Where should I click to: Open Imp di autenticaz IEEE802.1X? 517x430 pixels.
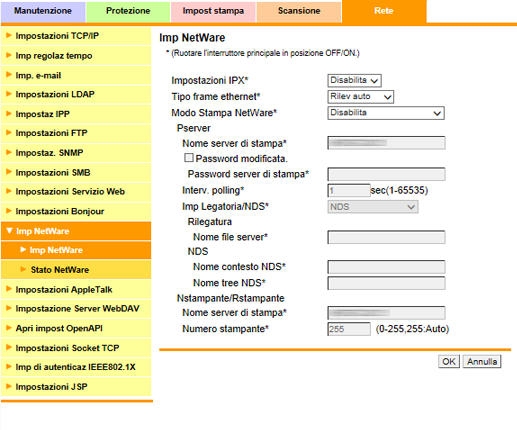(x=76, y=367)
